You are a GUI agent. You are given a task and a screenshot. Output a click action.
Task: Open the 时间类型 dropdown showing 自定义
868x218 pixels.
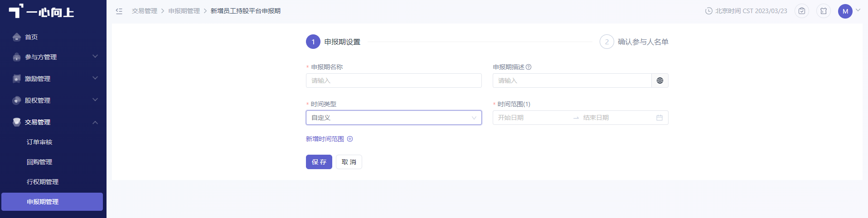(393, 118)
